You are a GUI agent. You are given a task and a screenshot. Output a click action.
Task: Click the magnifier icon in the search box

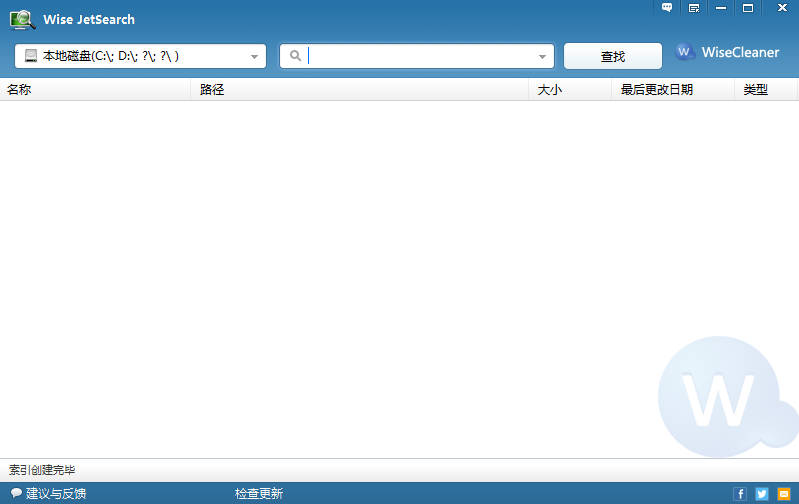[x=295, y=57]
